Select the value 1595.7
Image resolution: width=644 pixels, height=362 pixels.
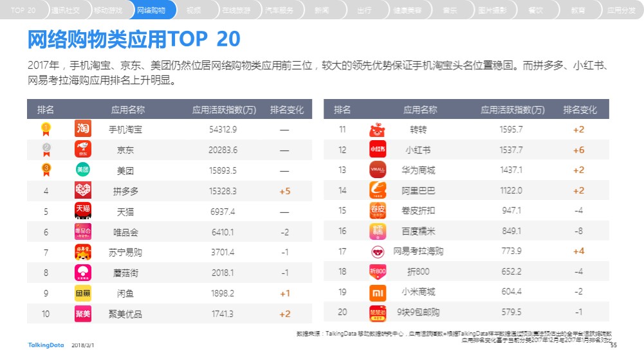click(511, 129)
